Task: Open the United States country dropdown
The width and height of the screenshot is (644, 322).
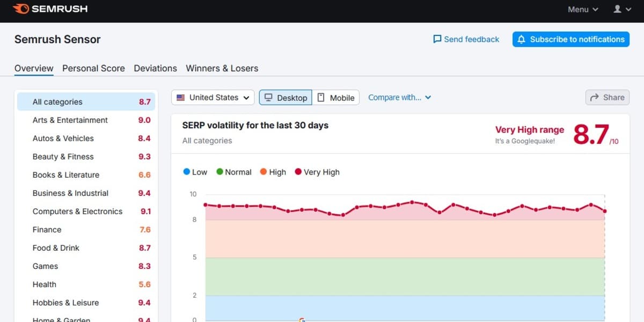Action: pyautogui.click(x=213, y=97)
